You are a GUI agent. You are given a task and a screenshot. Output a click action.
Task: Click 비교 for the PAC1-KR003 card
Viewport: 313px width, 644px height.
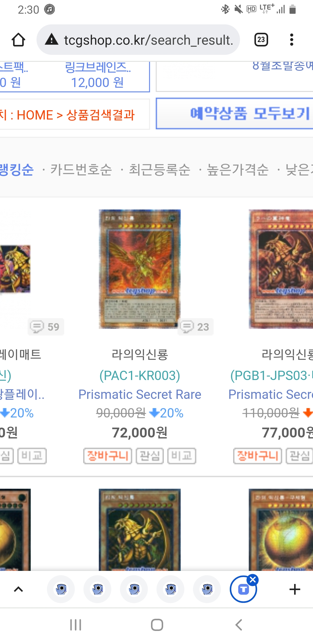[182, 456]
